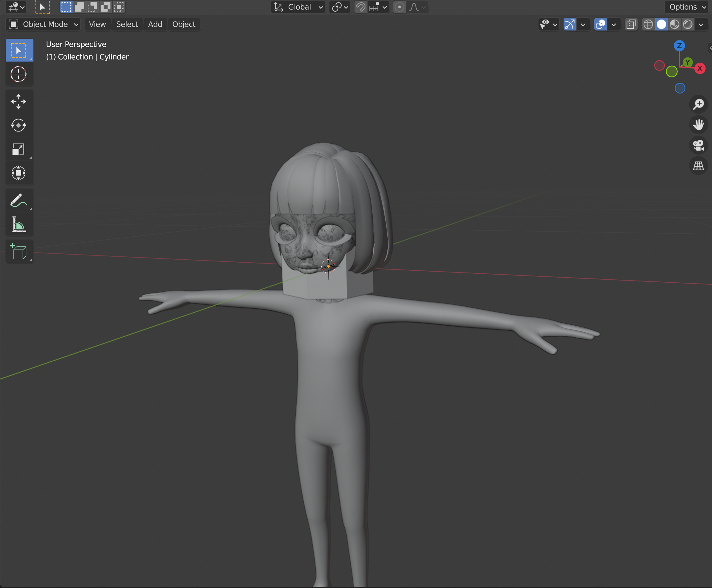Open the pivot point dropdown
Viewport: 712px width, 588px height.
340,7
